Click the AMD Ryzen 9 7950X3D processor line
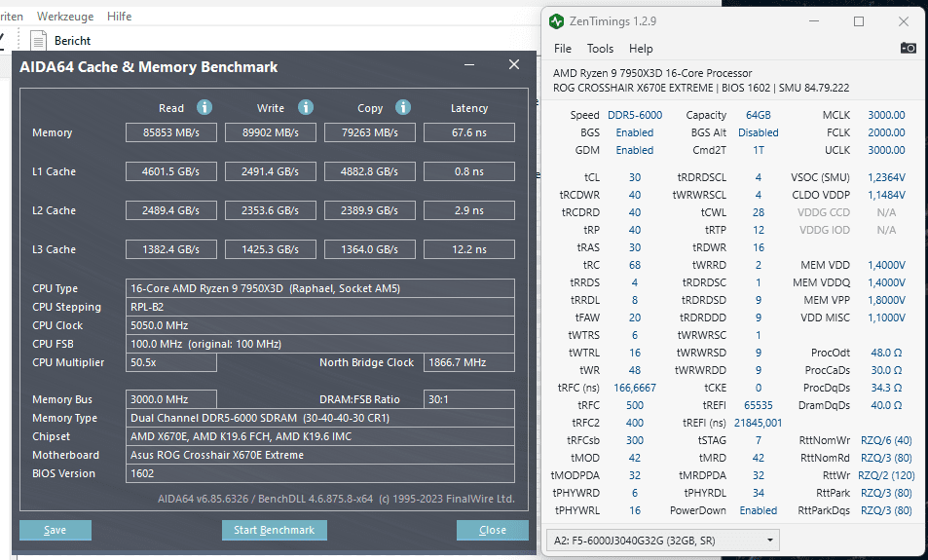Image resolution: width=928 pixels, height=560 pixels. point(652,73)
